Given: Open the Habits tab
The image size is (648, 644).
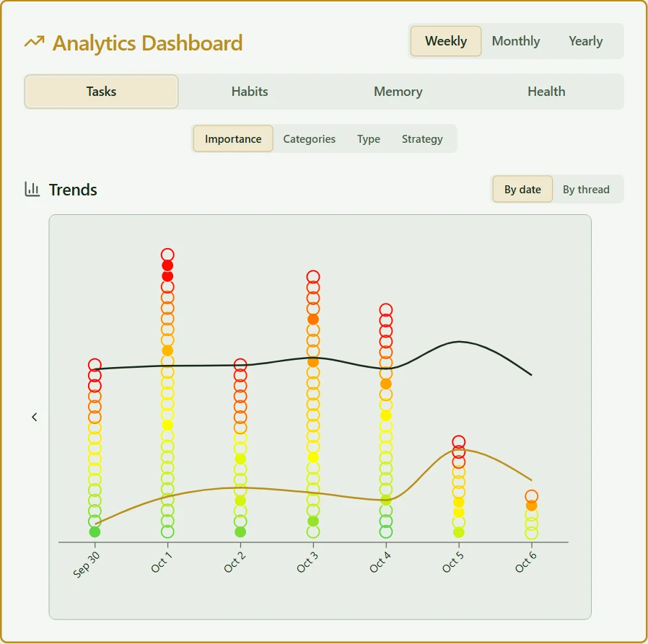Looking at the screenshot, I should click(x=250, y=92).
